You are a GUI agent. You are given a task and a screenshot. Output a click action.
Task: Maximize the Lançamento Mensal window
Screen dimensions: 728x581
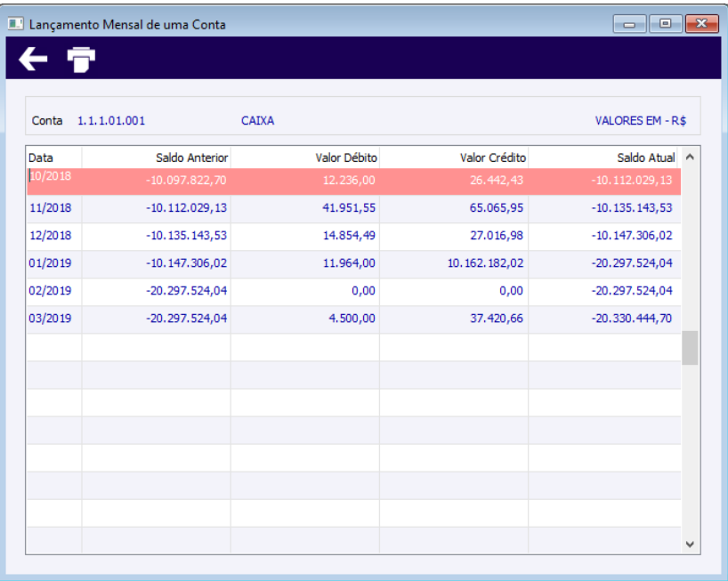(666, 24)
